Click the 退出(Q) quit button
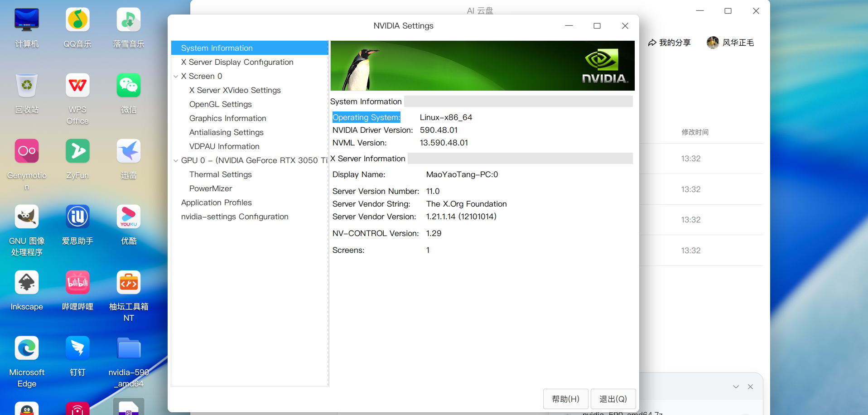This screenshot has width=868, height=415. (x=613, y=399)
